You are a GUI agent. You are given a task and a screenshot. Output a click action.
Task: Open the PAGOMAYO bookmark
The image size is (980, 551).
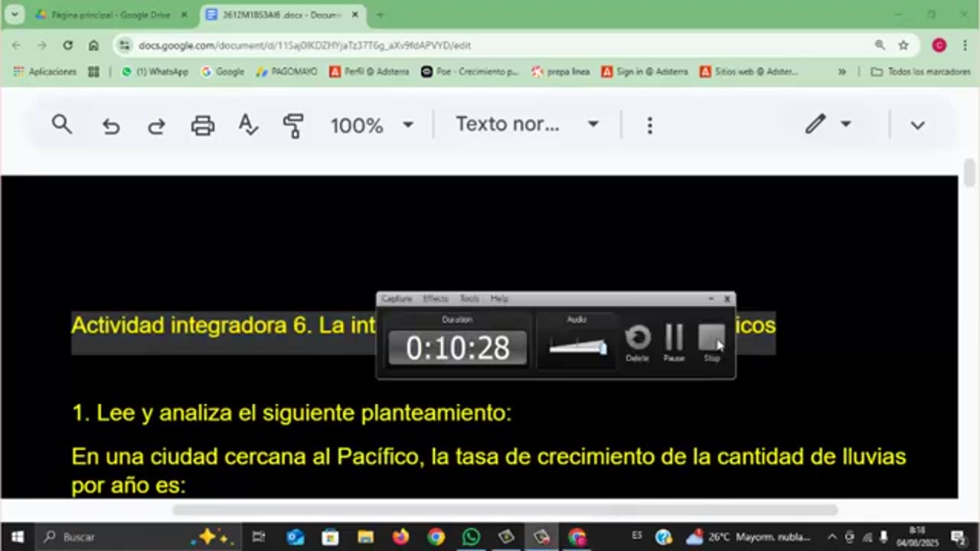pos(287,71)
